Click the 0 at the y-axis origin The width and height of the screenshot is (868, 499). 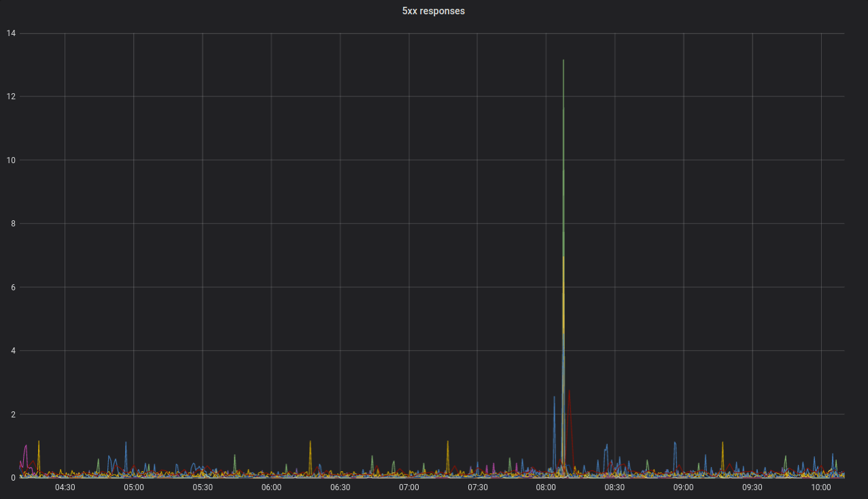tap(12, 478)
